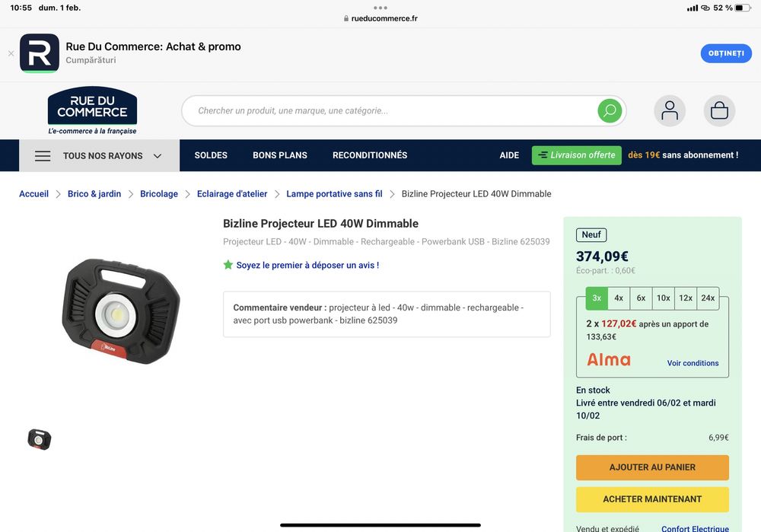761x532 pixels.
Task: Focus the product search input field
Action: (x=390, y=110)
